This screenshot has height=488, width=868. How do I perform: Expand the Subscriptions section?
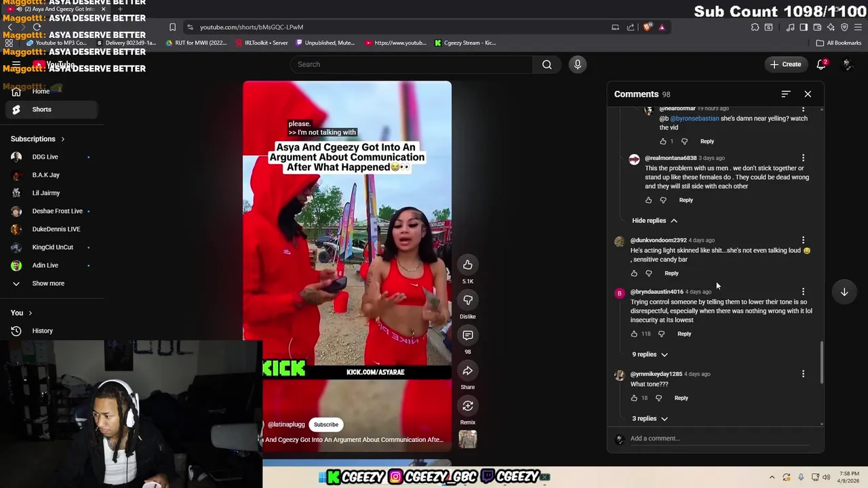click(38, 139)
